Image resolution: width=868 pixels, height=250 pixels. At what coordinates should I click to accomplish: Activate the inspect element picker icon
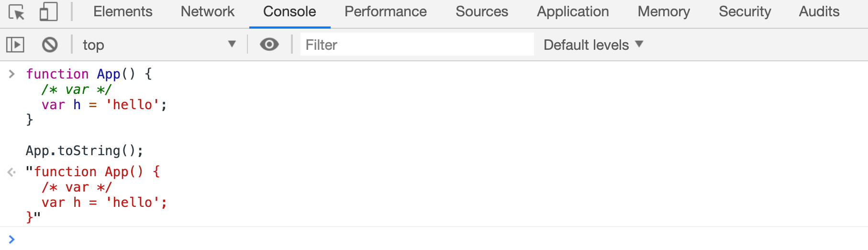point(17,12)
